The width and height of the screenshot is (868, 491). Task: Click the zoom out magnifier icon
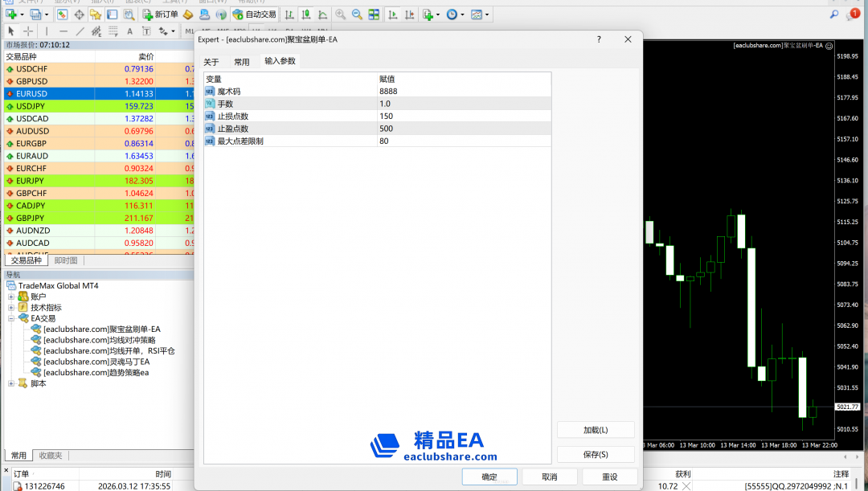point(357,14)
